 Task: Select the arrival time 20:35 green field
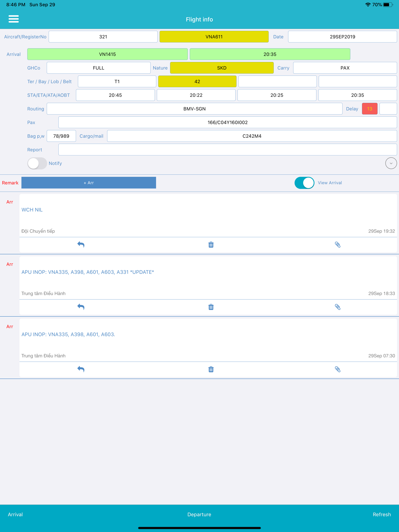(x=270, y=54)
